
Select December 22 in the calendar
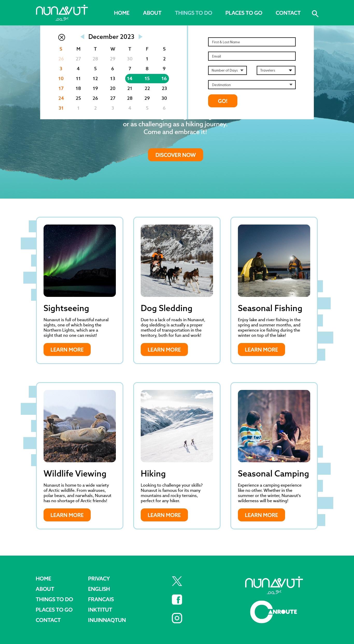click(x=147, y=88)
